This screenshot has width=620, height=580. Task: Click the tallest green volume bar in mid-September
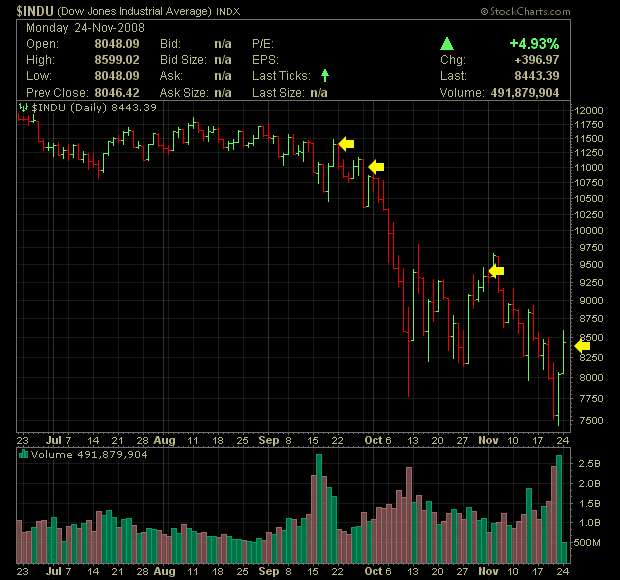[319, 508]
